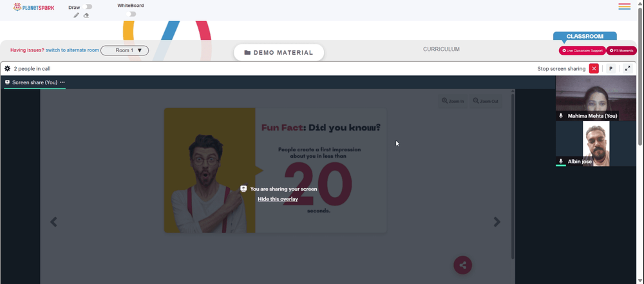Open Room 1 dropdown
Viewport: 644px width, 284px height.
point(124,50)
